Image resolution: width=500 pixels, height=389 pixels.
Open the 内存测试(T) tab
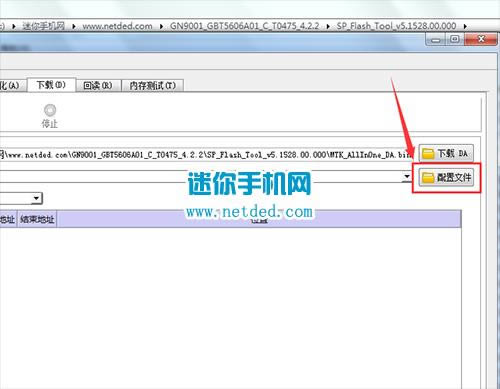(x=152, y=86)
